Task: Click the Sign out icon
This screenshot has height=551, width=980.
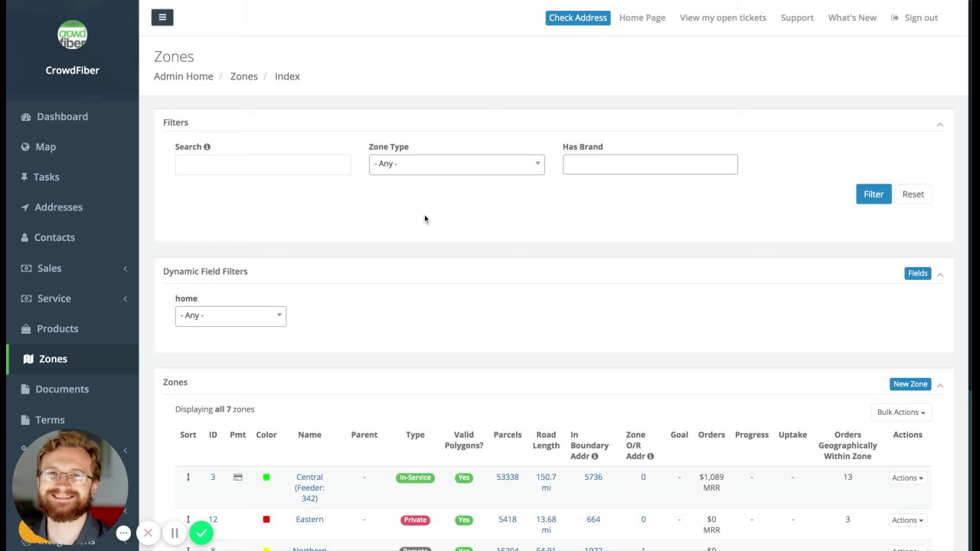Action: [x=895, y=18]
